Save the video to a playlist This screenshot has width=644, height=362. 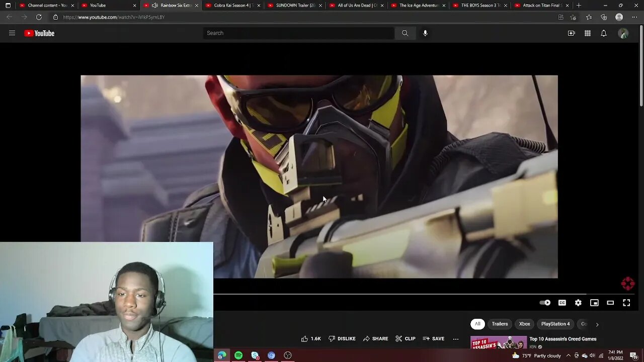click(434, 339)
